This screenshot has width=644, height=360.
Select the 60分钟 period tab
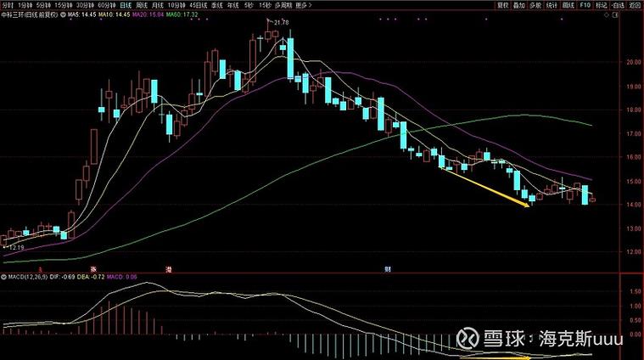[x=107, y=5]
